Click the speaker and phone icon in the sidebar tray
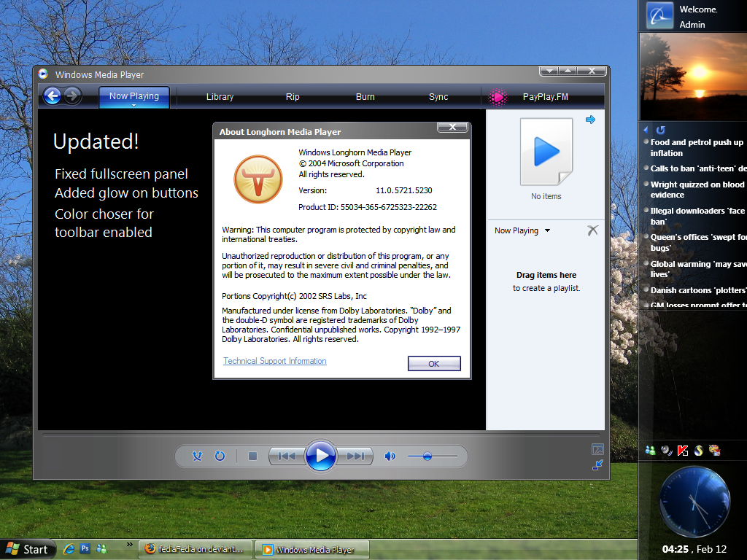 667,450
